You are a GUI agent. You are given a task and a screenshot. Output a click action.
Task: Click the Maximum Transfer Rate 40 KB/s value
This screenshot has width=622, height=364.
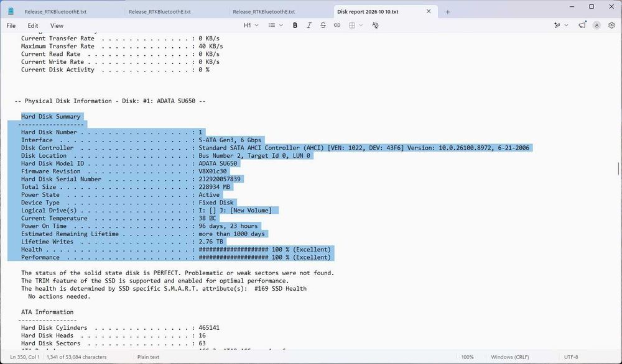click(211, 47)
